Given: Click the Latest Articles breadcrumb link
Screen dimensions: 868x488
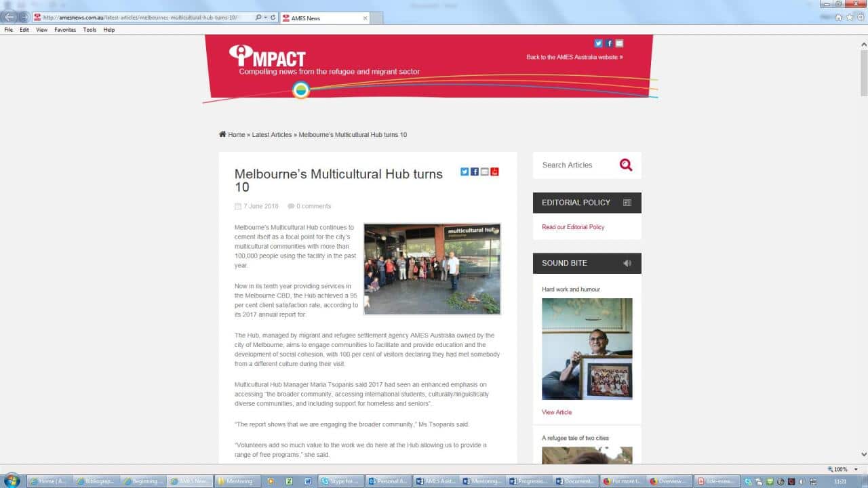Looking at the screenshot, I should point(272,135).
